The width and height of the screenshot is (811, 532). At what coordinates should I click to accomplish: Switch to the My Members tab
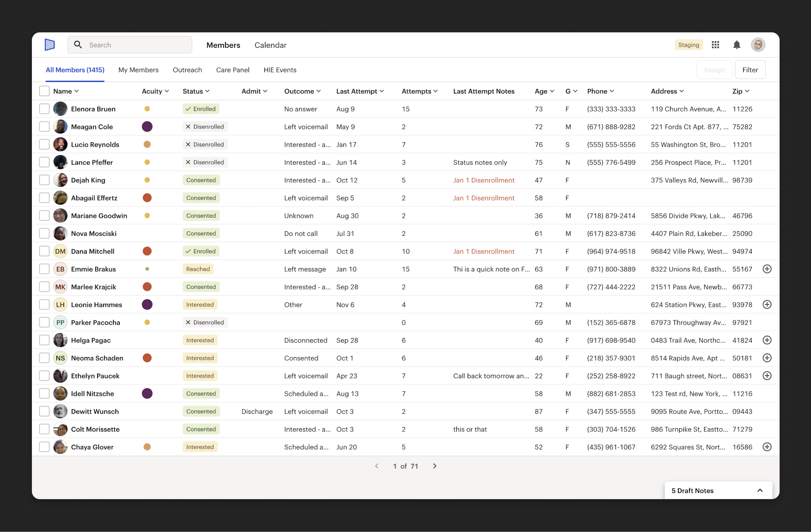coord(138,69)
